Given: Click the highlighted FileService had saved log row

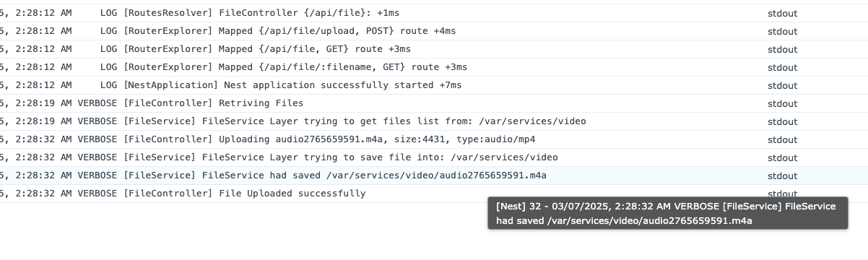Looking at the screenshot, I should click(433, 175).
